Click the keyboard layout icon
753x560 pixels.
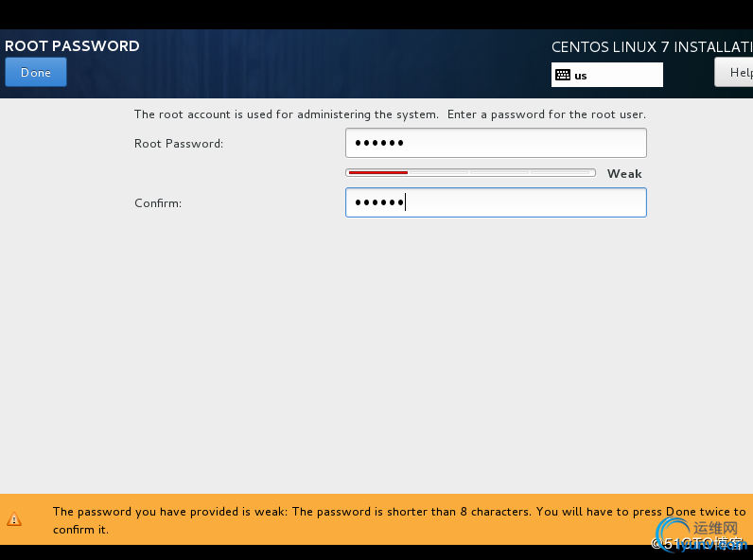pos(562,75)
